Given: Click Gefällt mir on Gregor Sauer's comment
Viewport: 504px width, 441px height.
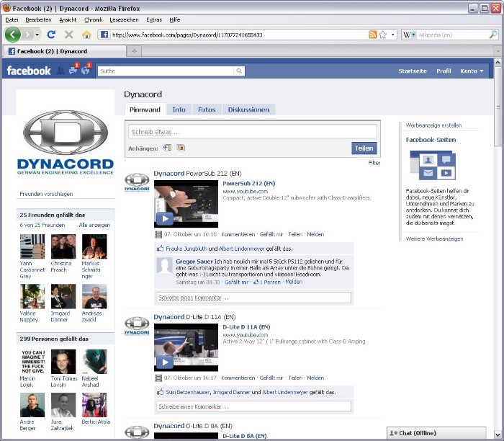Looking at the screenshot, I should [237, 282].
